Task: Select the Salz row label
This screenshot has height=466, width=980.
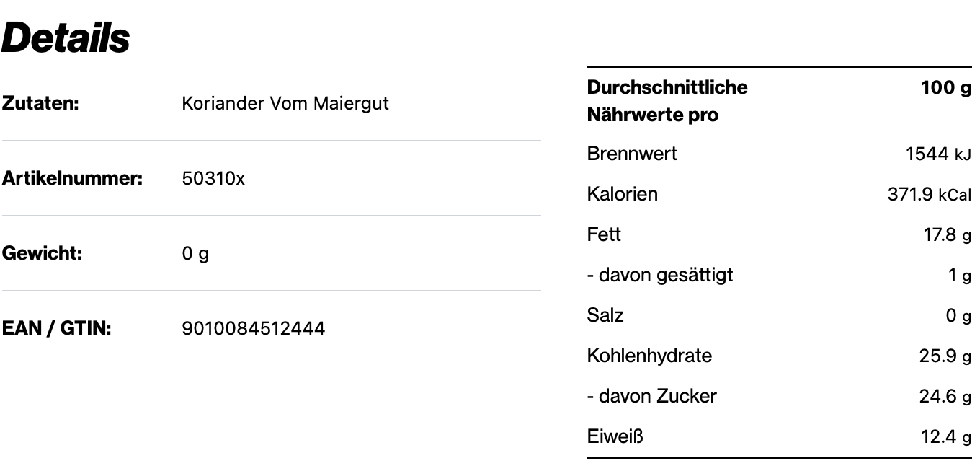Action: click(605, 315)
